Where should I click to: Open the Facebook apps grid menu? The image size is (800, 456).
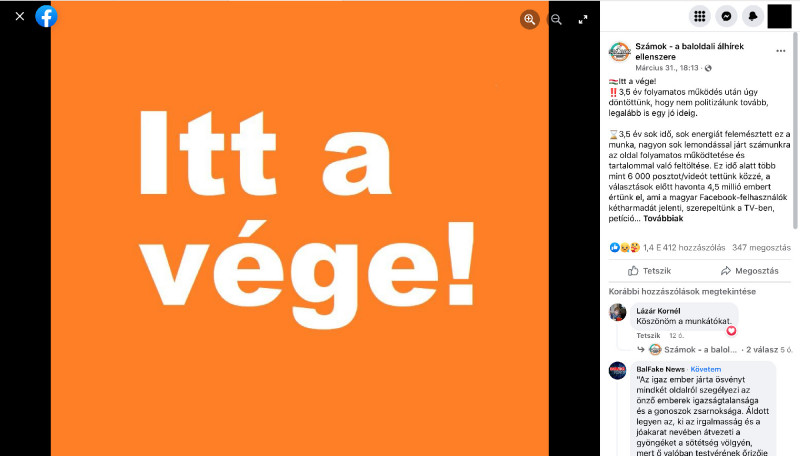(x=699, y=16)
